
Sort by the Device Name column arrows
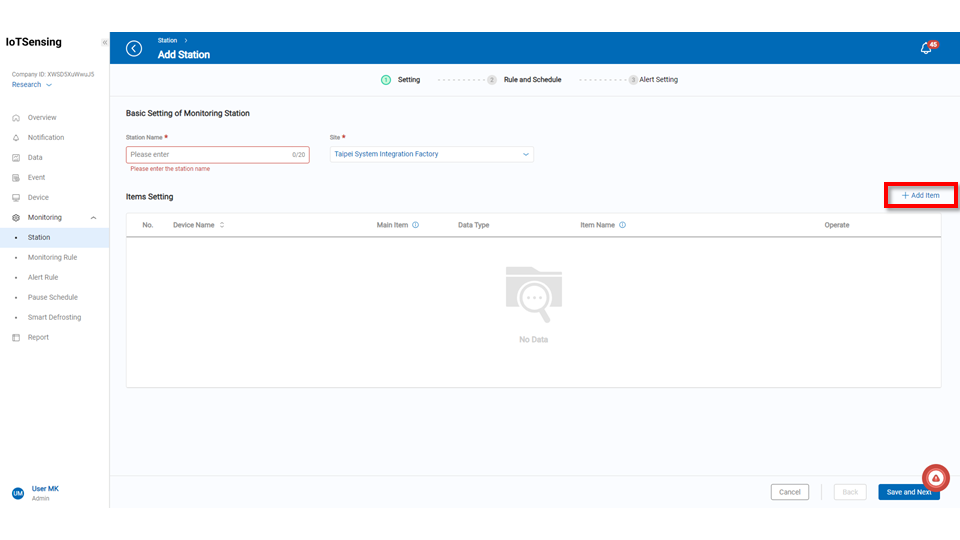[x=222, y=225]
